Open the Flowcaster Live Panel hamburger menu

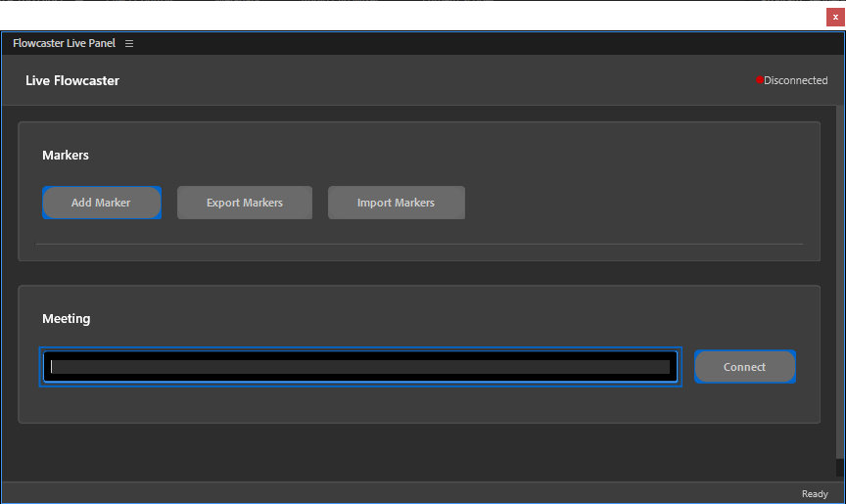tap(129, 44)
